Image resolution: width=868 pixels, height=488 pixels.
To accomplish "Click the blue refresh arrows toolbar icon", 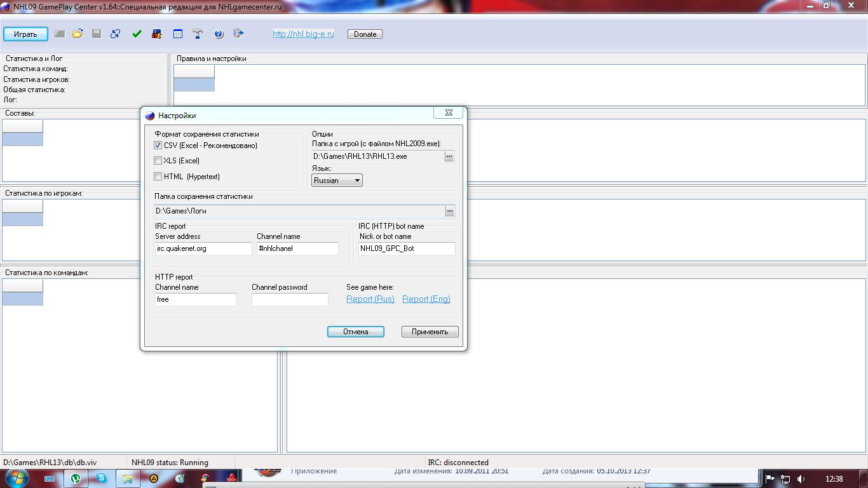I will point(116,34).
